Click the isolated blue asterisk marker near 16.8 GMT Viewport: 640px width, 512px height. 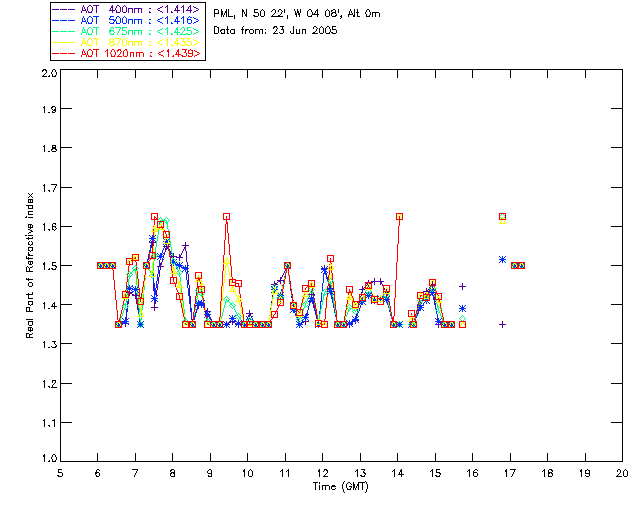pyautogui.click(x=502, y=260)
